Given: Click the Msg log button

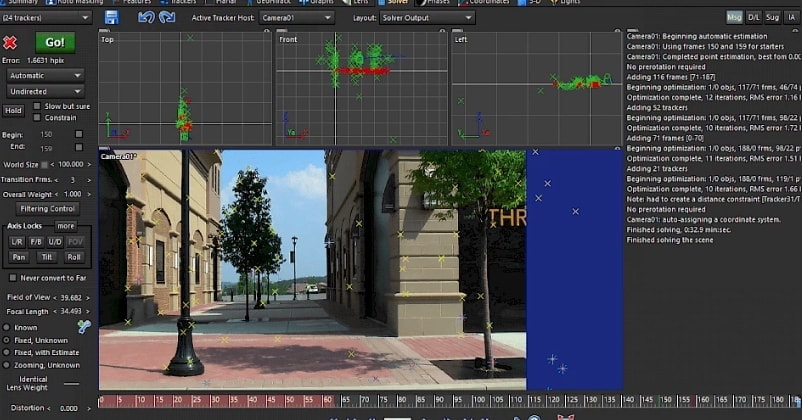Looking at the screenshot, I should coord(735,17).
